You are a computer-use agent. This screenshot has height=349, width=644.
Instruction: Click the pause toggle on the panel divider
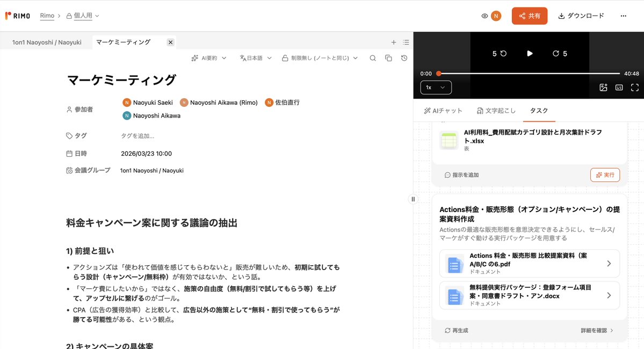coord(413,199)
